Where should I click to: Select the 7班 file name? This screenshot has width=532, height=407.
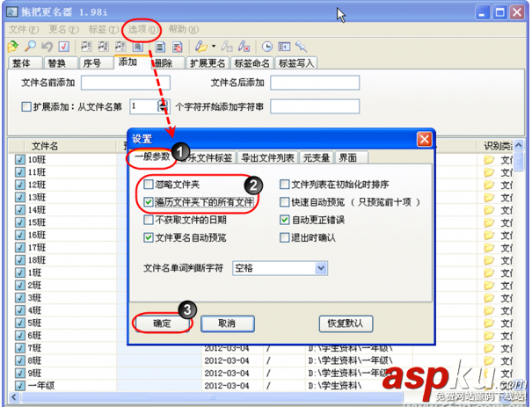click(34, 347)
